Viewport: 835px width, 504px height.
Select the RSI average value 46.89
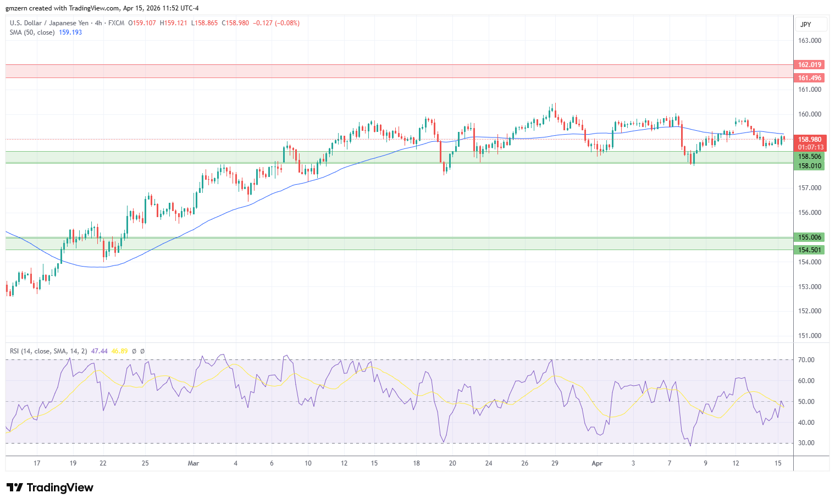[119, 351]
